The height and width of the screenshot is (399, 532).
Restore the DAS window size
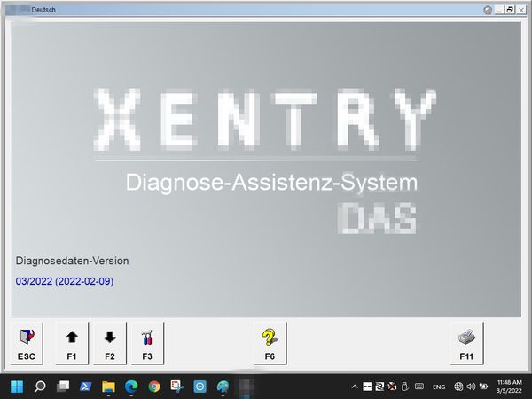[x=510, y=10]
